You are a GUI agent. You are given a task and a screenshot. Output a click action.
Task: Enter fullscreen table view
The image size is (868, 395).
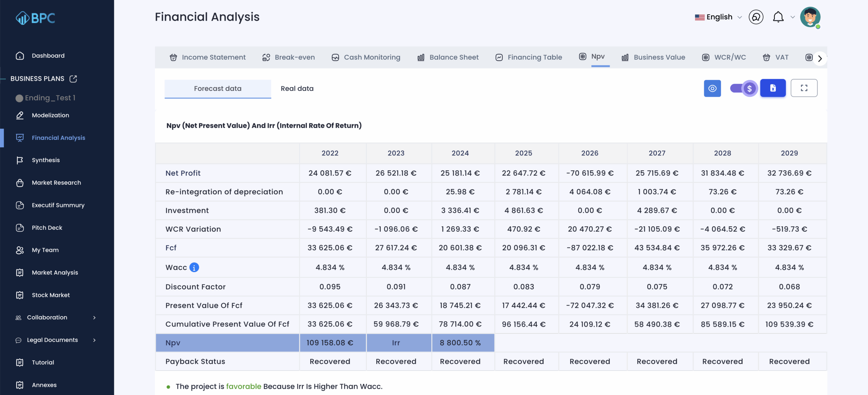804,88
